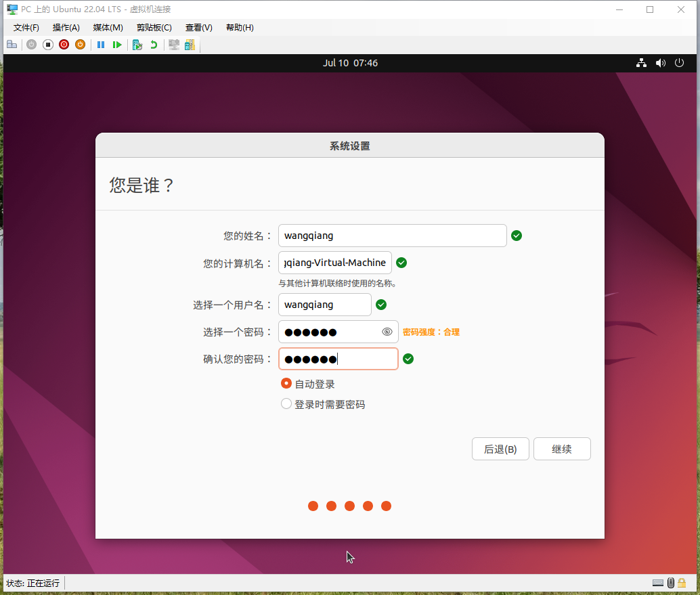
Task: Open the Ubuntu power system menu
Action: pos(680,63)
